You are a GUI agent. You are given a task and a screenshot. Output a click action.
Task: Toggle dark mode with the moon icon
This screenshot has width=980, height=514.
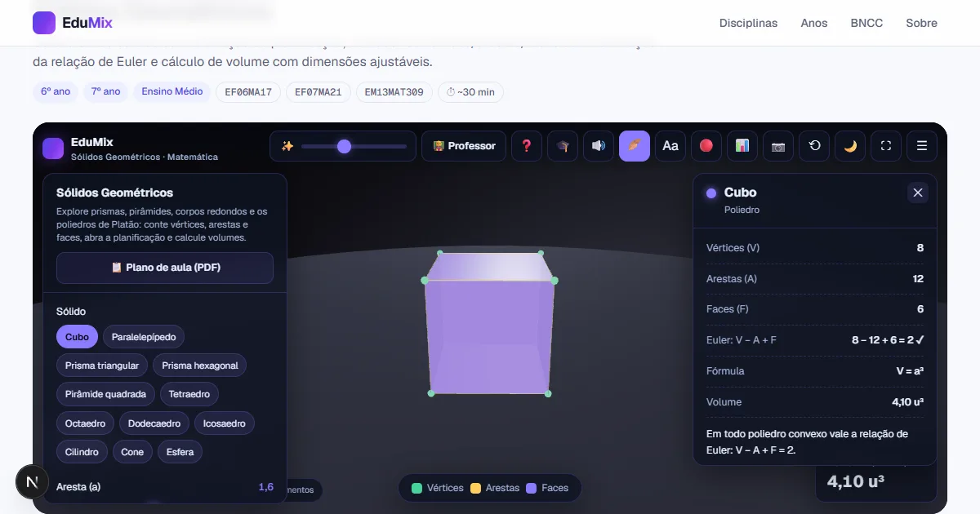click(x=850, y=146)
